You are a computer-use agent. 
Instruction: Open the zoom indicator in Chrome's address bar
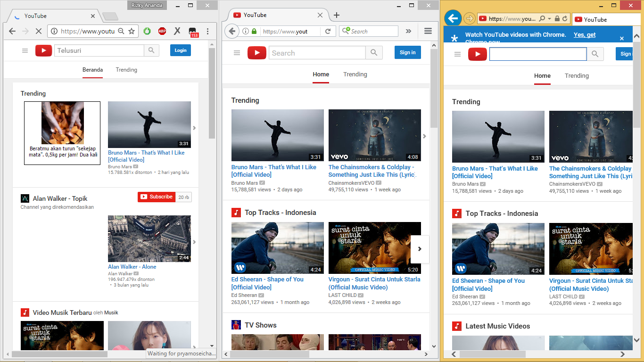click(x=121, y=31)
